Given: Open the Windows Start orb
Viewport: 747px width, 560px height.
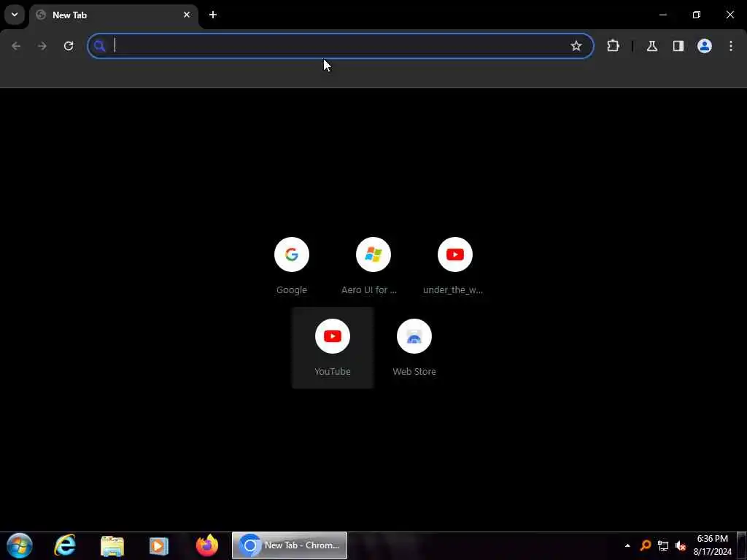Looking at the screenshot, I should coord(20,545).
